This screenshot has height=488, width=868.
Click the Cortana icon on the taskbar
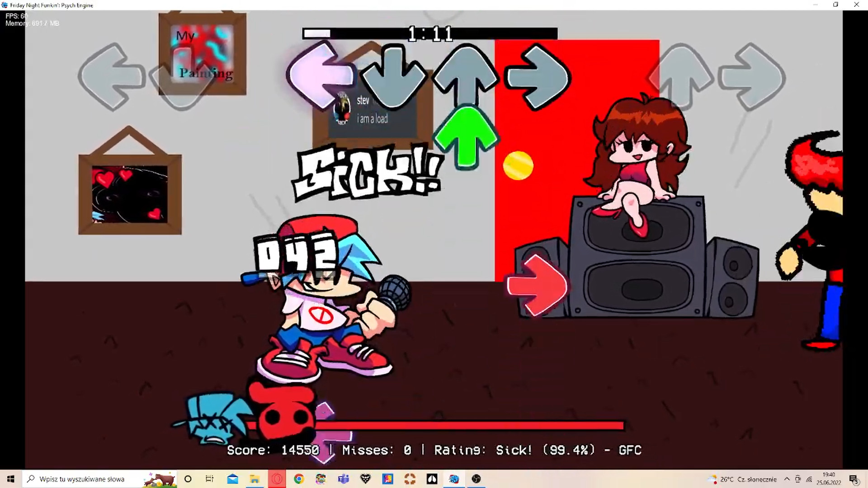tap(188, 479)
